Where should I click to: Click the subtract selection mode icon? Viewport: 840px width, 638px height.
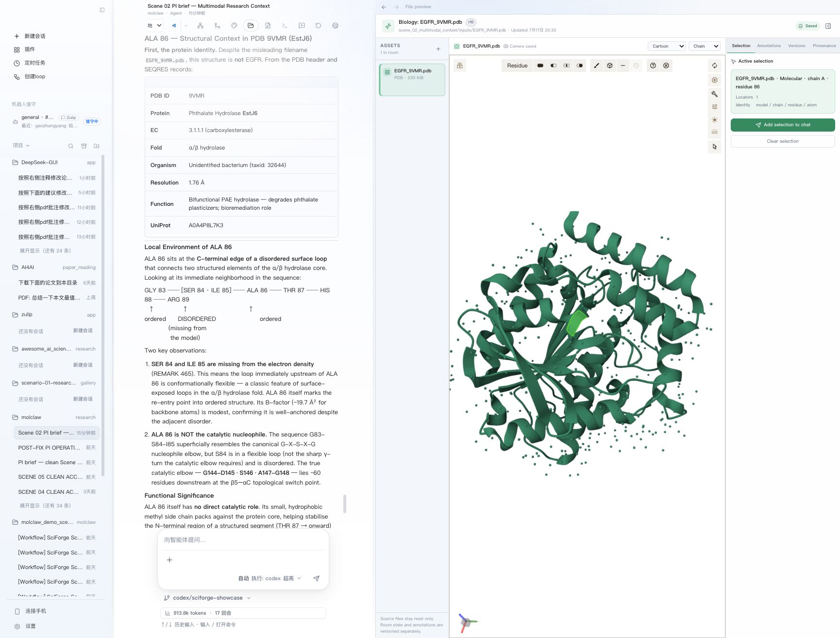click(x=554, y=66)
